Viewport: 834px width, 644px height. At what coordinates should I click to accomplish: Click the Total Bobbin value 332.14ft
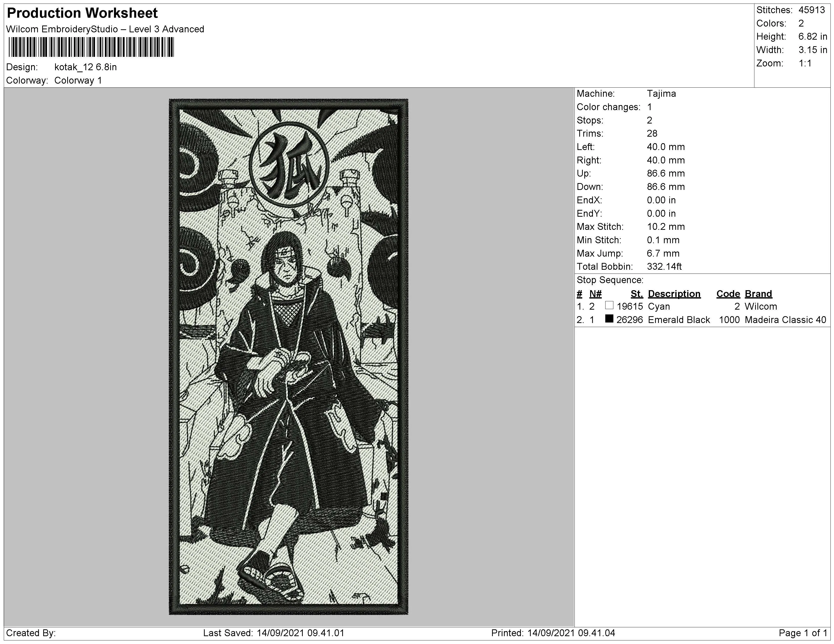click(x=664, y=267)
